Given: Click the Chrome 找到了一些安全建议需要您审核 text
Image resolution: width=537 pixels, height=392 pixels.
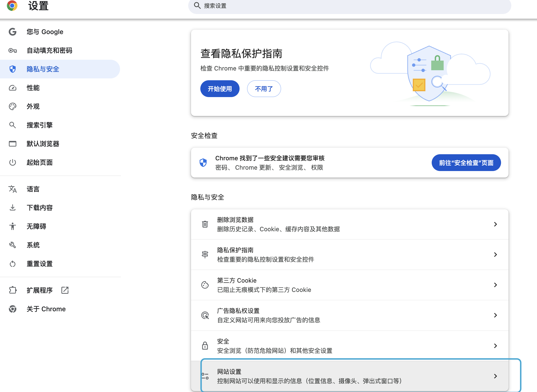Looking at the screenshot, I should click(270, 158).
